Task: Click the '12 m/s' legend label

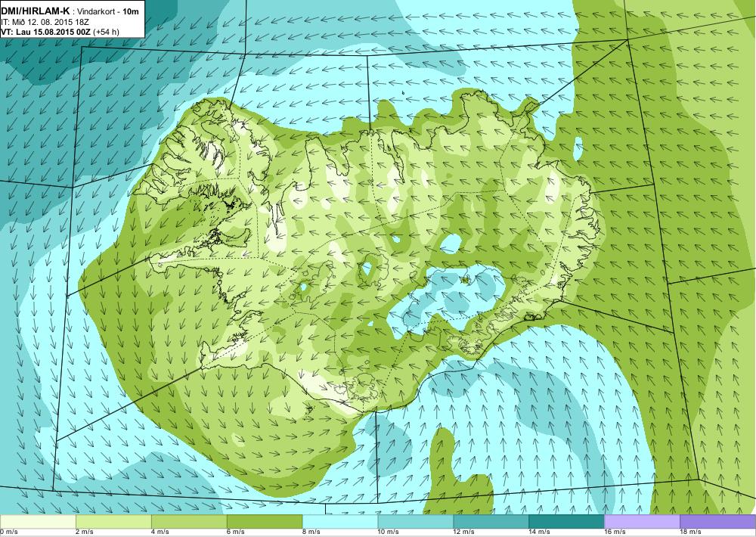Action: point(464,532)
